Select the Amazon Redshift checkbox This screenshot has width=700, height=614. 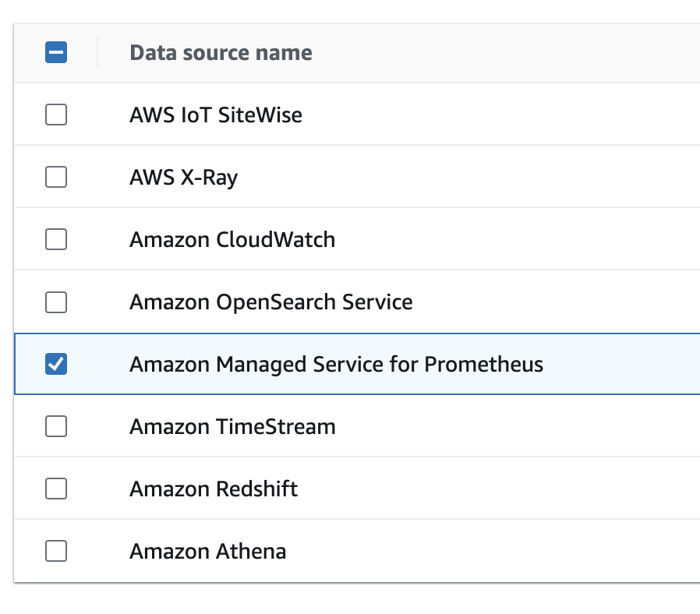[56, 489]
